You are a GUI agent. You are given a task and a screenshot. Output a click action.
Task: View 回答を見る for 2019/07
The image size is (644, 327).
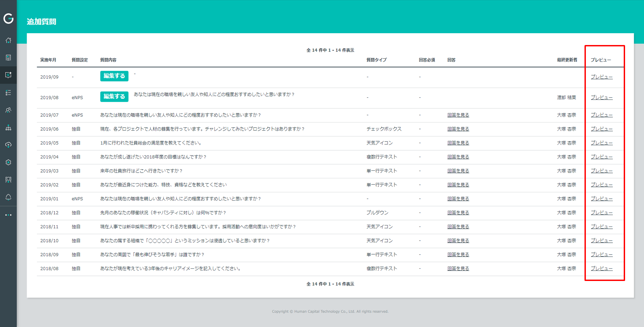pos(458,115)
